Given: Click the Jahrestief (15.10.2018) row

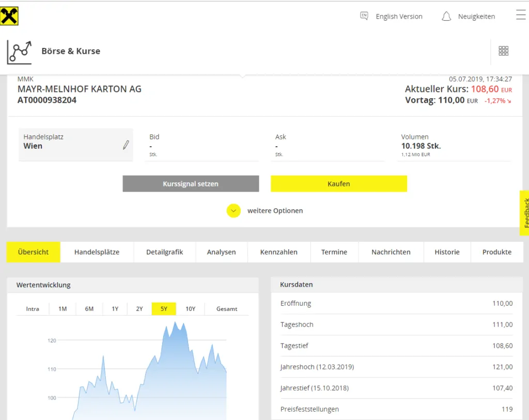Looking at the screenshot, I should tap(396, 388).
